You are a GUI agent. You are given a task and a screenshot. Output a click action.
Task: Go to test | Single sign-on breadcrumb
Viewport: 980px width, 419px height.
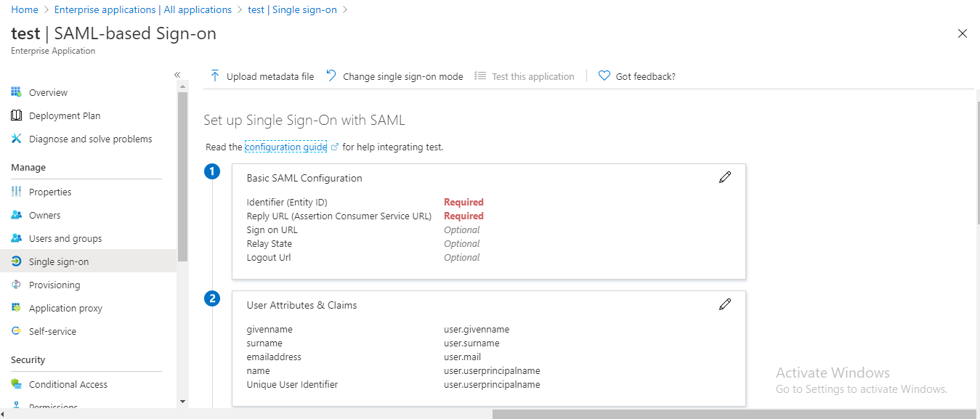(x=292, y=9)
